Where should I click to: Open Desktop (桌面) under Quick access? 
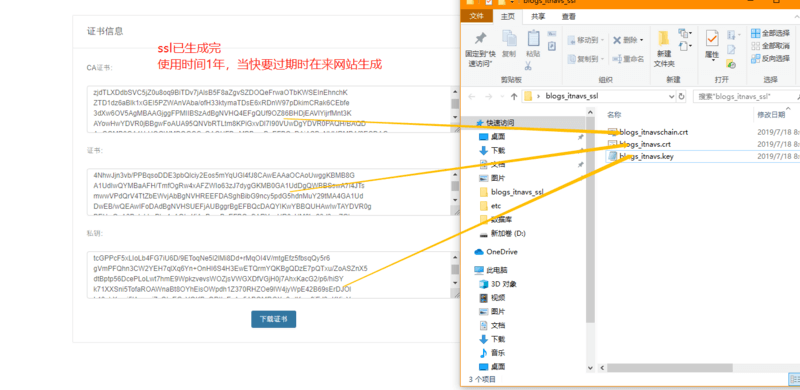[x=492, y=137]
